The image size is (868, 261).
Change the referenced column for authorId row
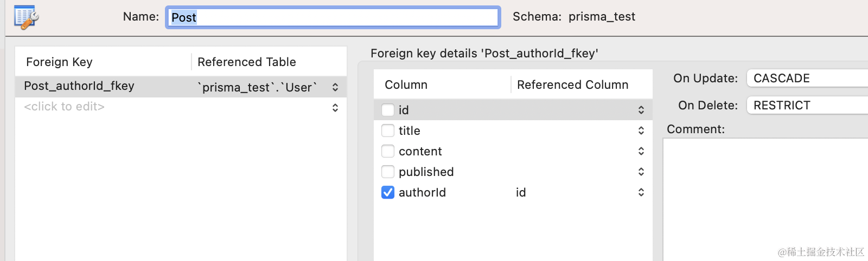(x=641, y=192)
